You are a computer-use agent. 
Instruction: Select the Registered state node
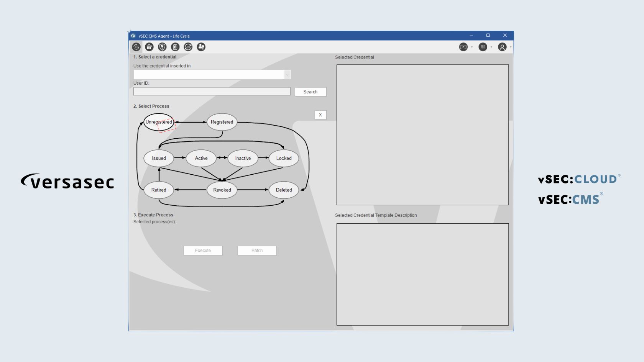pos(222,122)
